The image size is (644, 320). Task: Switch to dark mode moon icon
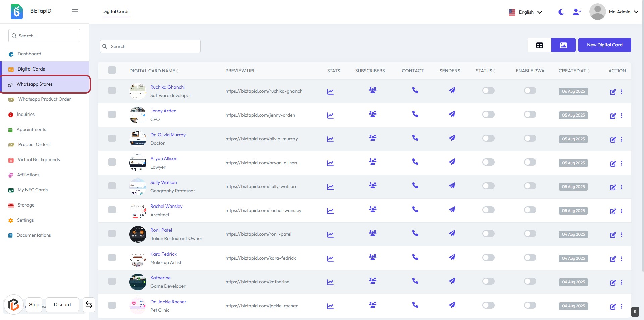[561, 12]
